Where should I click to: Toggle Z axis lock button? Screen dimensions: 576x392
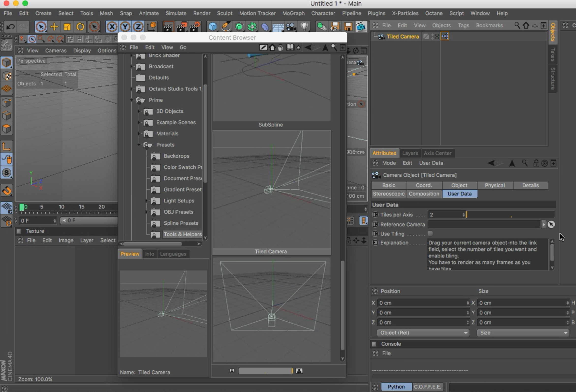pos(138,27)
